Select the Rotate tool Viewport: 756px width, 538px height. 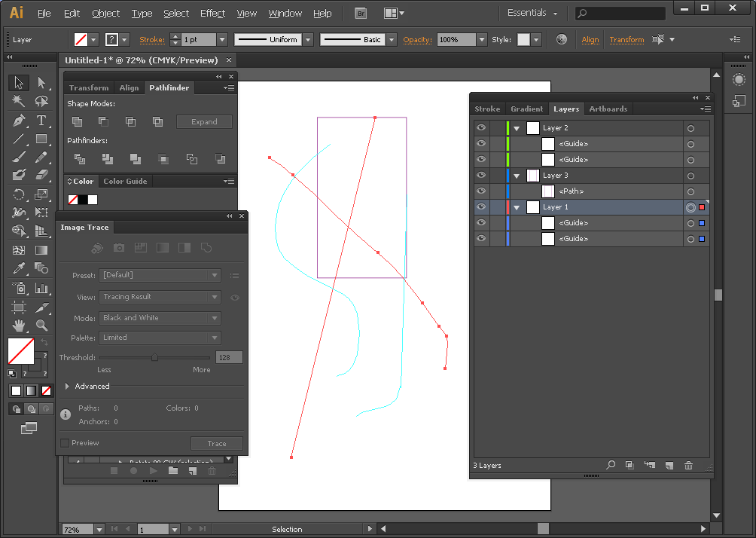(x=19, y=194)
